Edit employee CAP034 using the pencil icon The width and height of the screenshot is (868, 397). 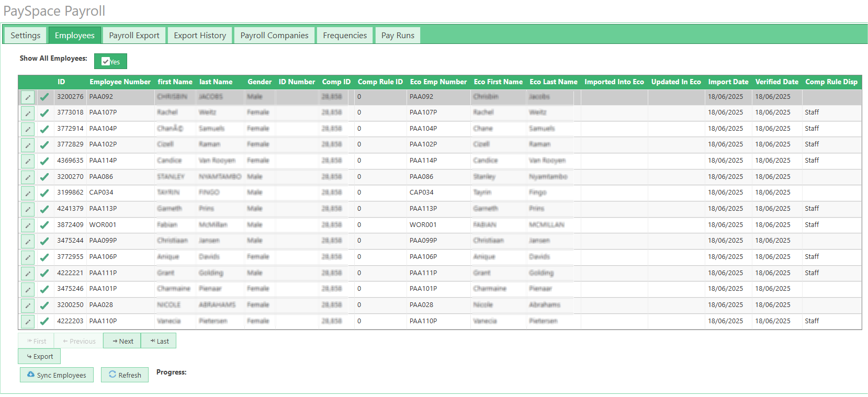(x=28, y=193)
